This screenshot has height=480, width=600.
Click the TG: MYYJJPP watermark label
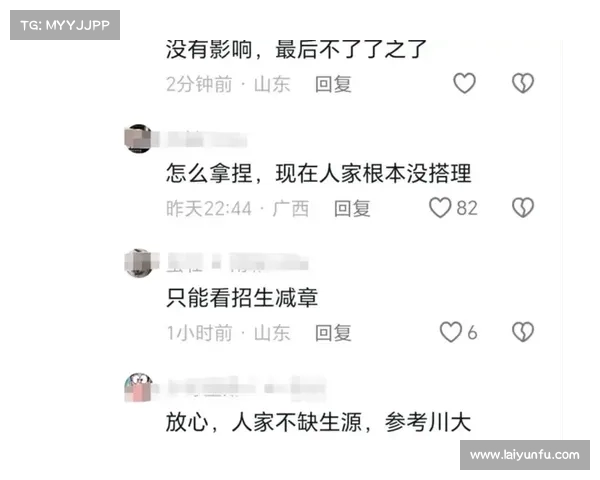(65, 25)
